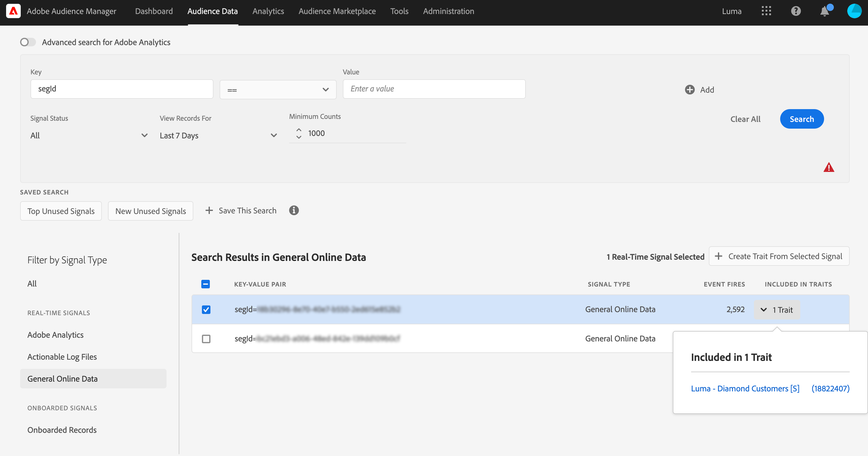The width and height of the screenshot is (868, 456).
Task: Click the user profile avatar
Action: click(854, 11)
